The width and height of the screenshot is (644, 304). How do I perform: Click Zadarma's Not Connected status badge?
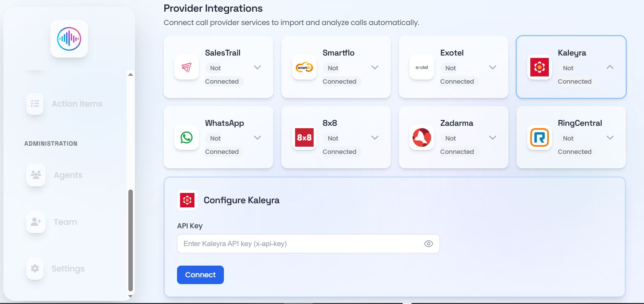pos(459,145)
